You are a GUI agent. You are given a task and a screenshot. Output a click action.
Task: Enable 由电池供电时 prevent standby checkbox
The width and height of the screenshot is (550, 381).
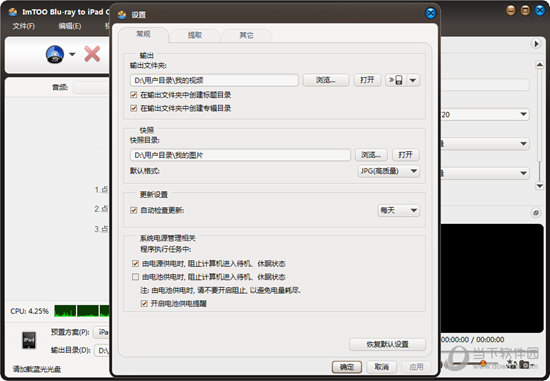pos(135,277)
